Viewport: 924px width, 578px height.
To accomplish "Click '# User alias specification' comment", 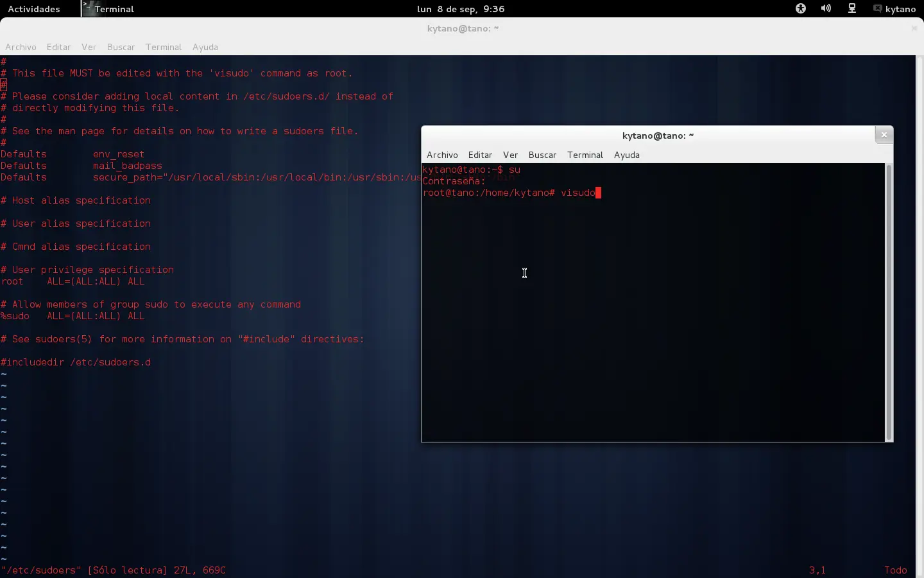I will [76, 223].
